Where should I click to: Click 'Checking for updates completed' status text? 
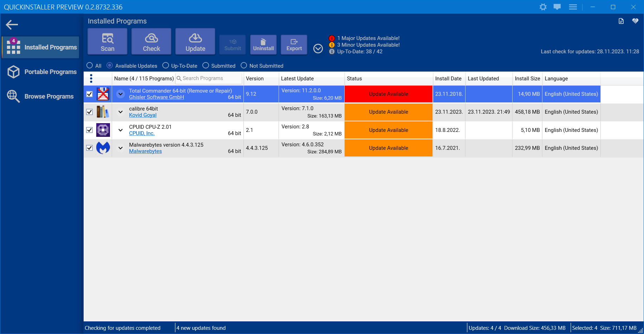click(x=123, y=328)
